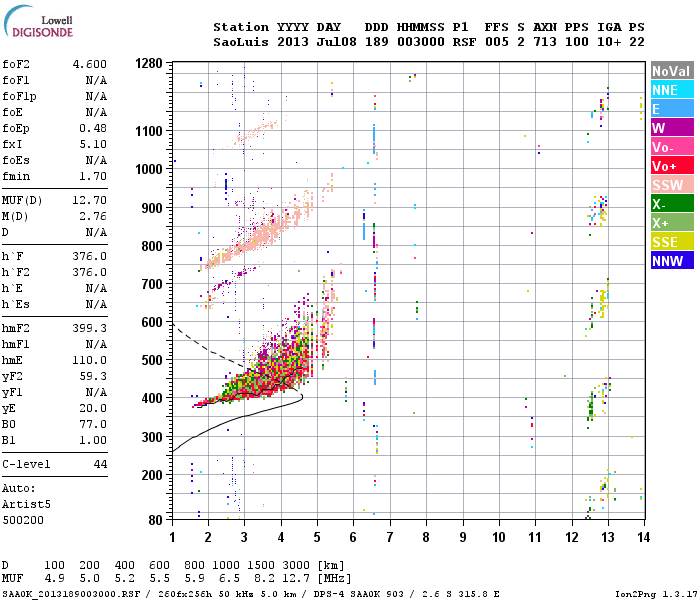
Task: Click the day number 189 in header
Action: (x=377, y=42)
